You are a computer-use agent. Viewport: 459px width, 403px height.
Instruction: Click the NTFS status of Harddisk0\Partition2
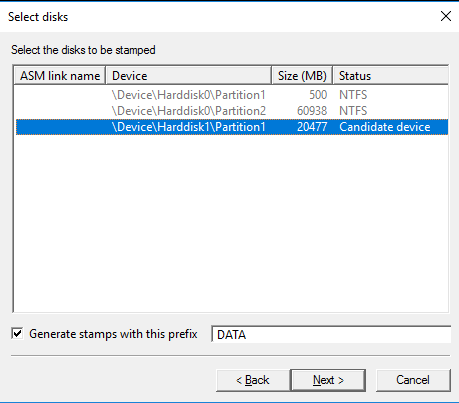click(x=353, y=111)
